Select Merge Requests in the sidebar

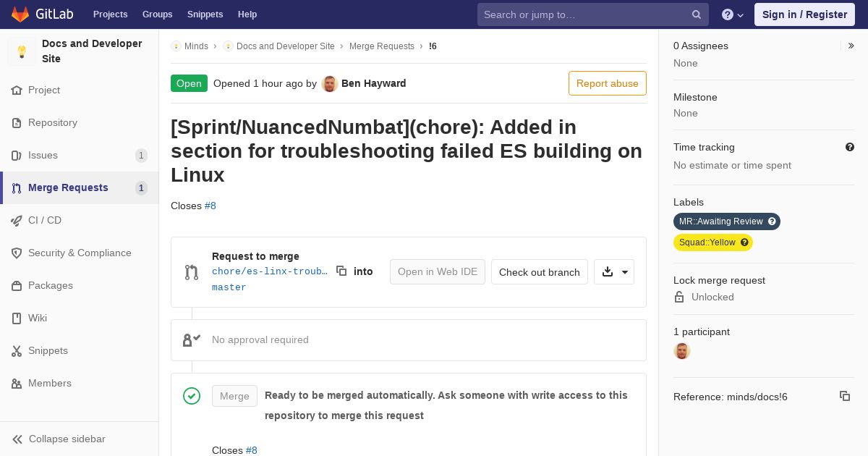click(80, 188)
